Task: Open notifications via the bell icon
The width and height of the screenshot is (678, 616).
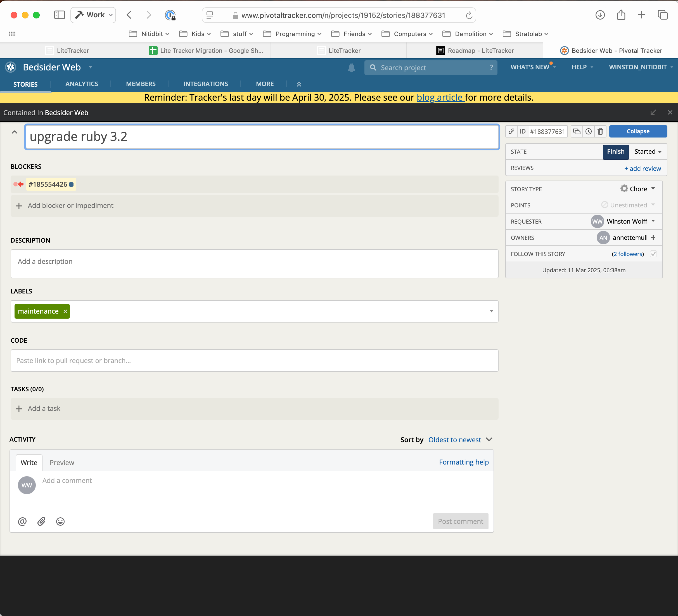Action: tap(352, 68)
